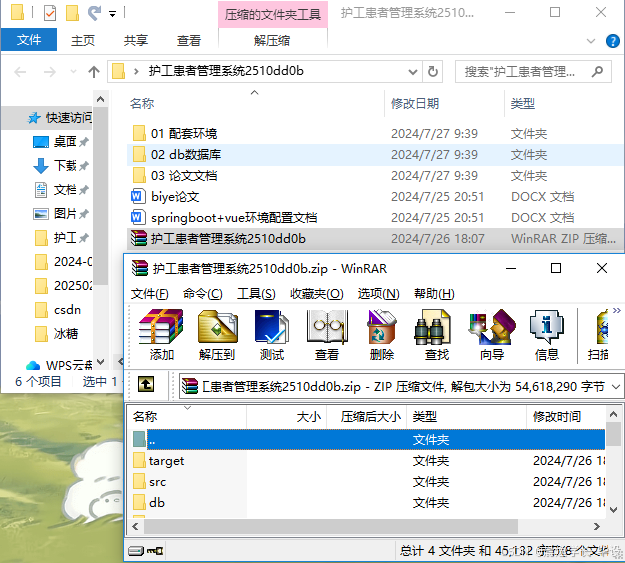Click the disk icon in the WinRAR status bar
625x563 pixels.
click(136, 551)
